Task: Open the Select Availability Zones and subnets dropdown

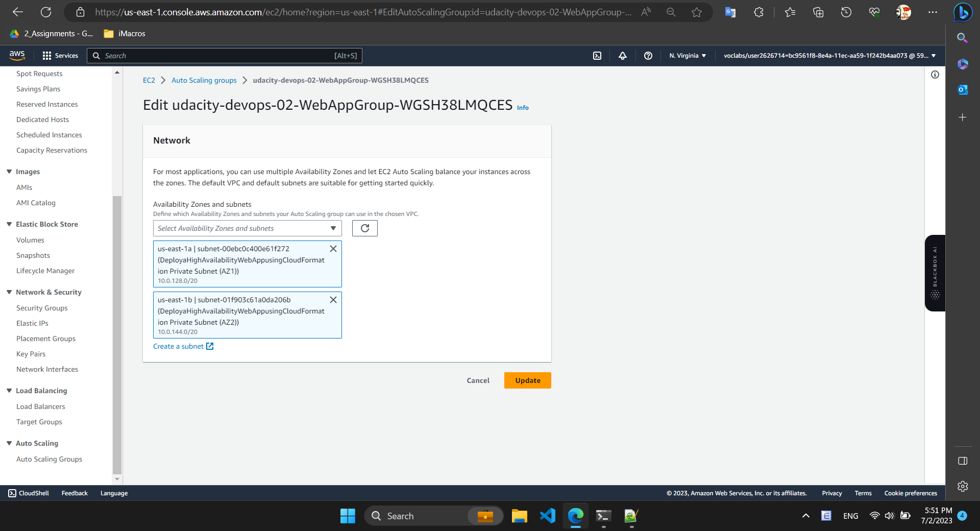Action: point(247,228)
